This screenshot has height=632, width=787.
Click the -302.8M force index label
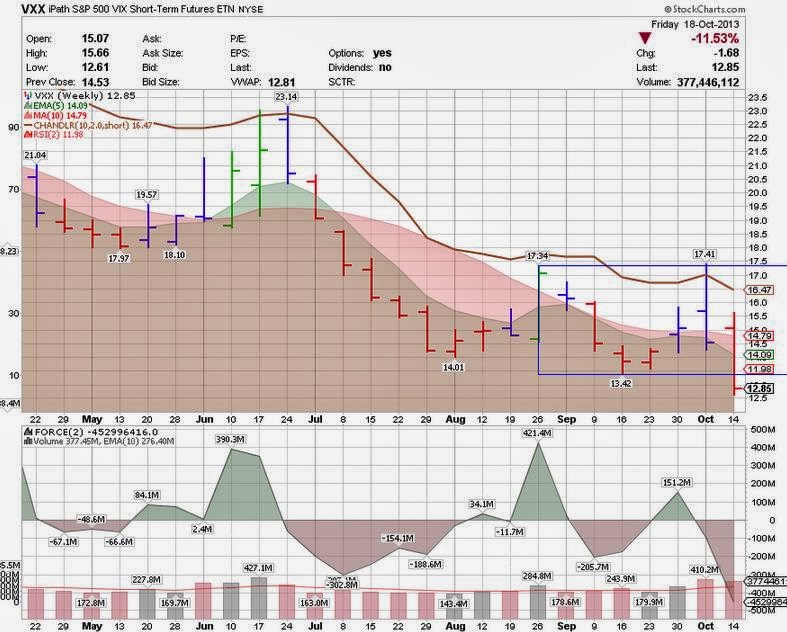(342, 585)
